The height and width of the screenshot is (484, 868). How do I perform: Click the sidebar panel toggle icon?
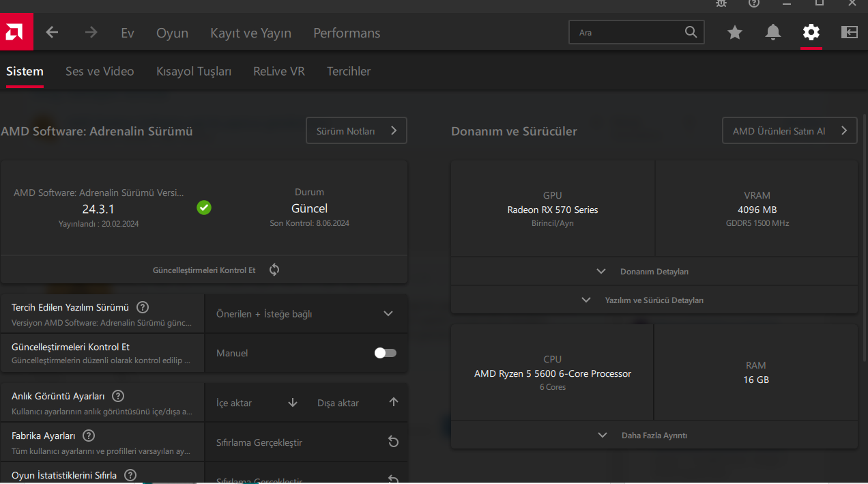pos(850,32)
